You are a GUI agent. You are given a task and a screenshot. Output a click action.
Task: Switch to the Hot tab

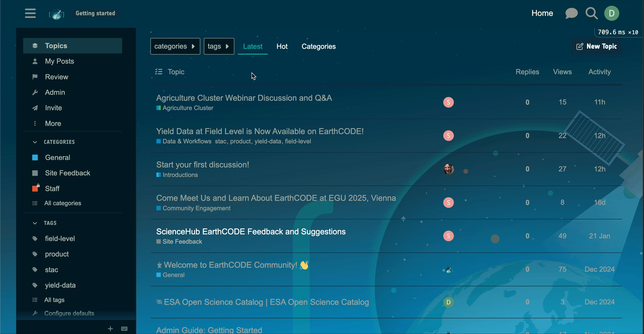pos(282,47)
